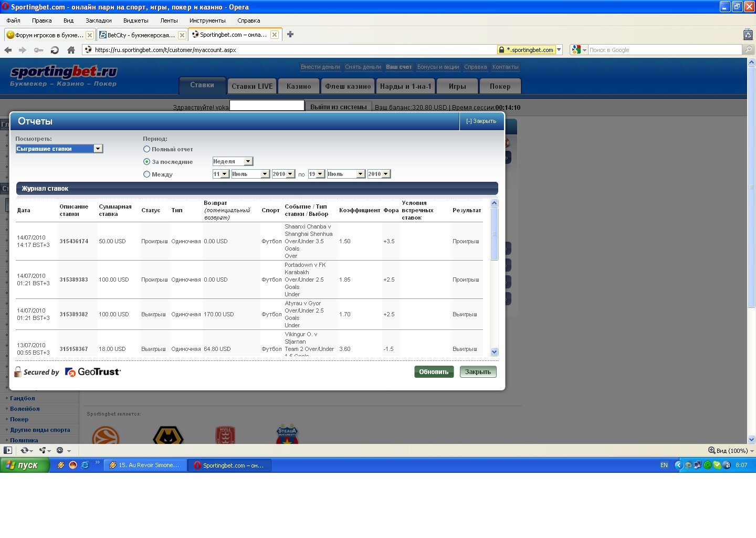
Task: Close the Форум игроков tab
Action: point(89,35)
